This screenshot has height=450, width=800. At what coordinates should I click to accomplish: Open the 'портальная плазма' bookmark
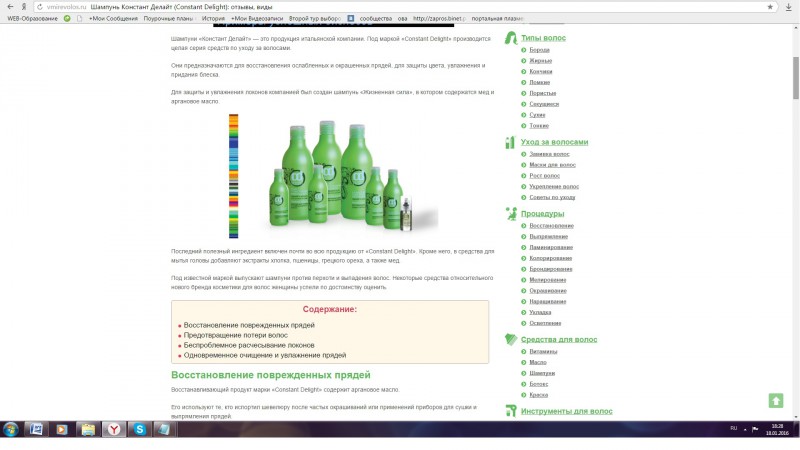(x=497, y=18)
